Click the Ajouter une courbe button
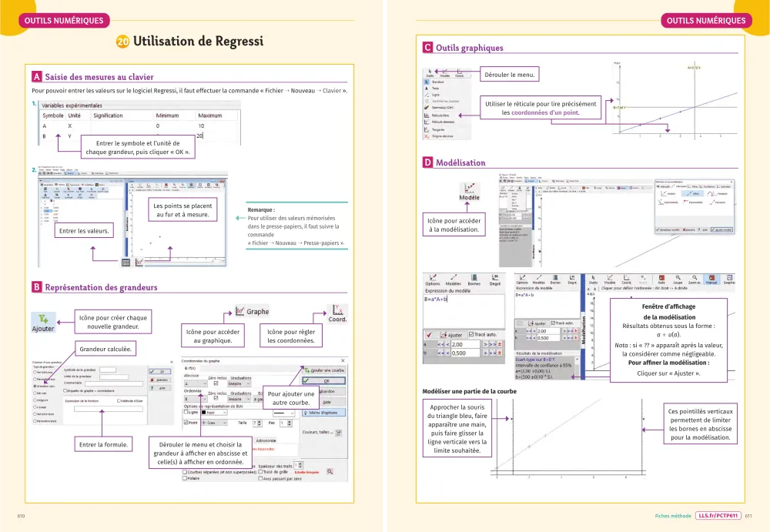Viewport: 770px width, 532px height. click(x=324, y=370)
